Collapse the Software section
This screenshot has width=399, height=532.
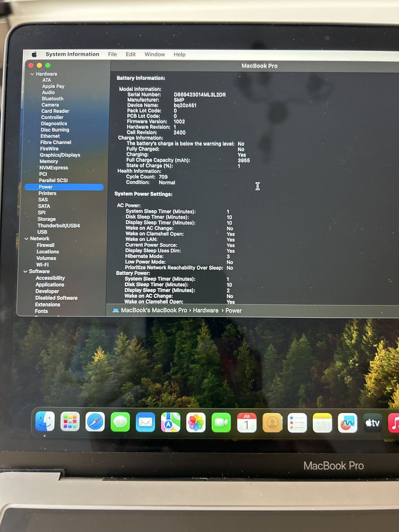tap(26, 271)
